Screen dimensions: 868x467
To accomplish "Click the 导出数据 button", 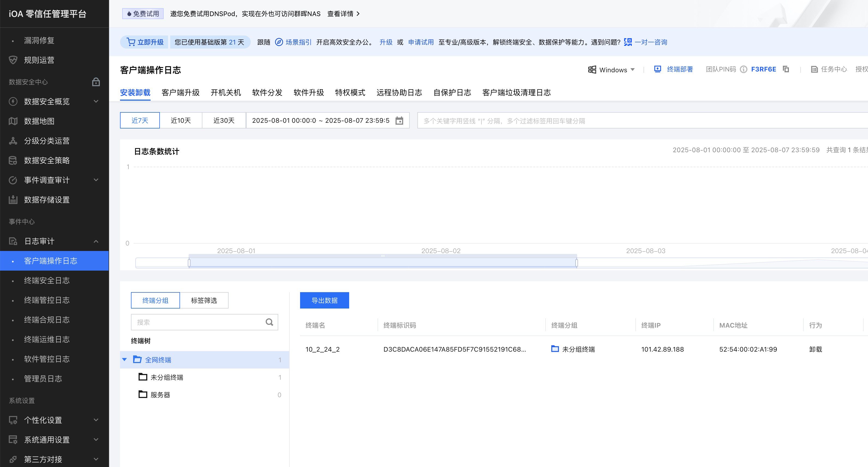I will coord(324,300).
